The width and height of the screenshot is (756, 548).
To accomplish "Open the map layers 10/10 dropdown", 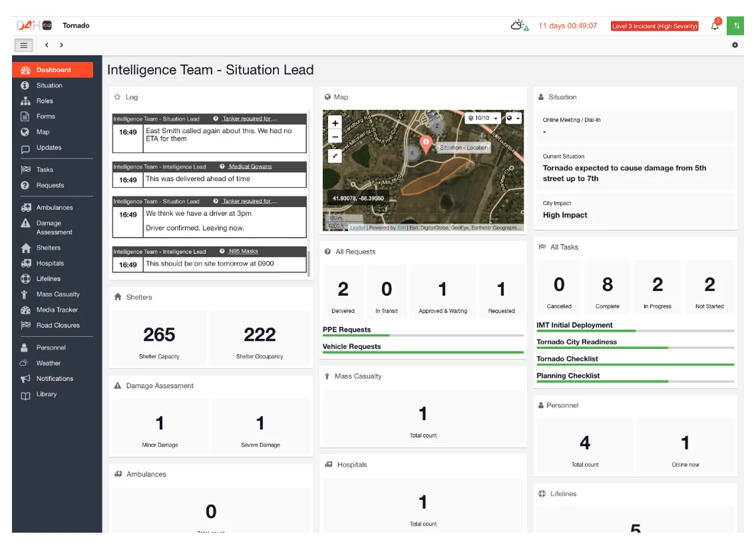I will tap(482, 118).
